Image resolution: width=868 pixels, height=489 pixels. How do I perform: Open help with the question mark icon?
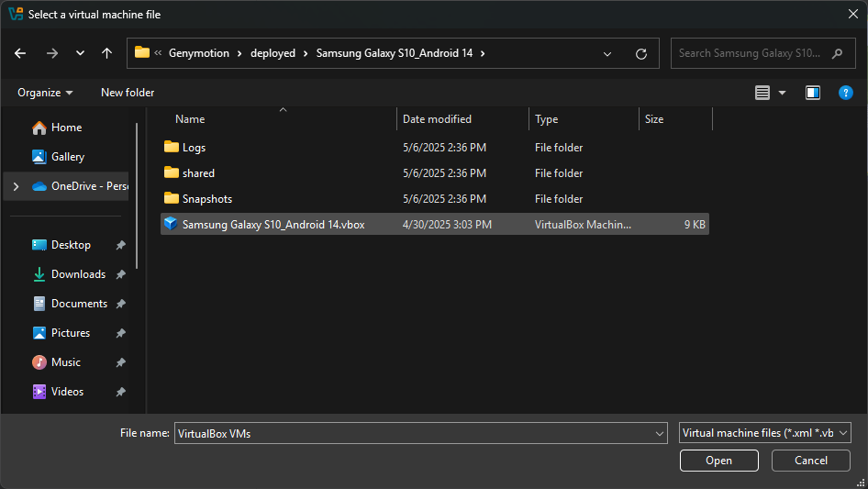(x=845, y=93)
